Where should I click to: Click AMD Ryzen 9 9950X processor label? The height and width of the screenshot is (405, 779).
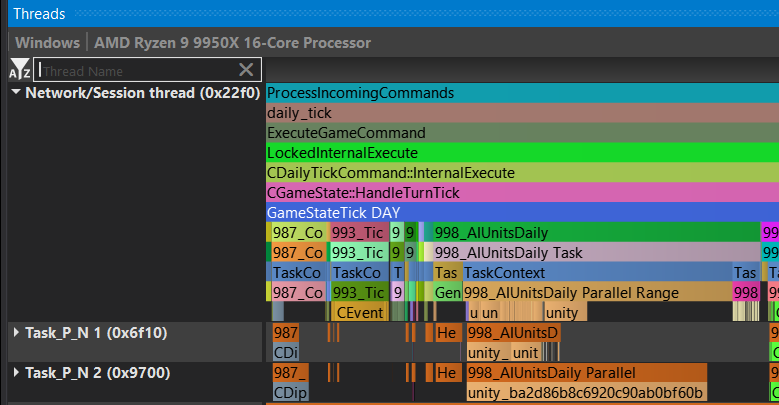[233, 43]
